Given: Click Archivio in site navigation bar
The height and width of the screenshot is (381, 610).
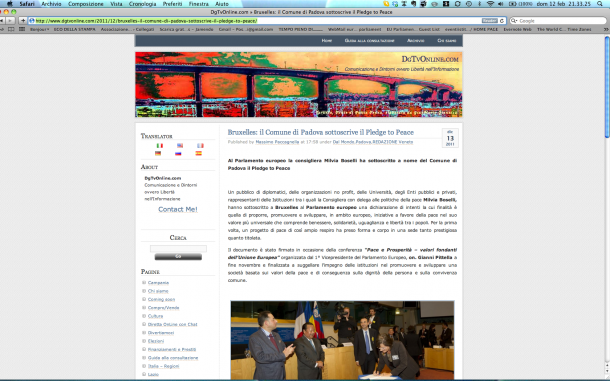Looking at the screenshot, I should [415, 40].
